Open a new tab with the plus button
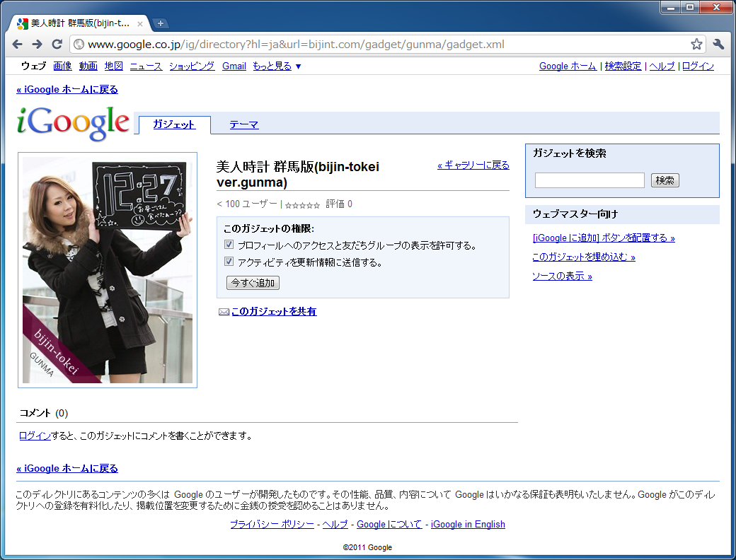736x560 pixels. tap(160, 23)
